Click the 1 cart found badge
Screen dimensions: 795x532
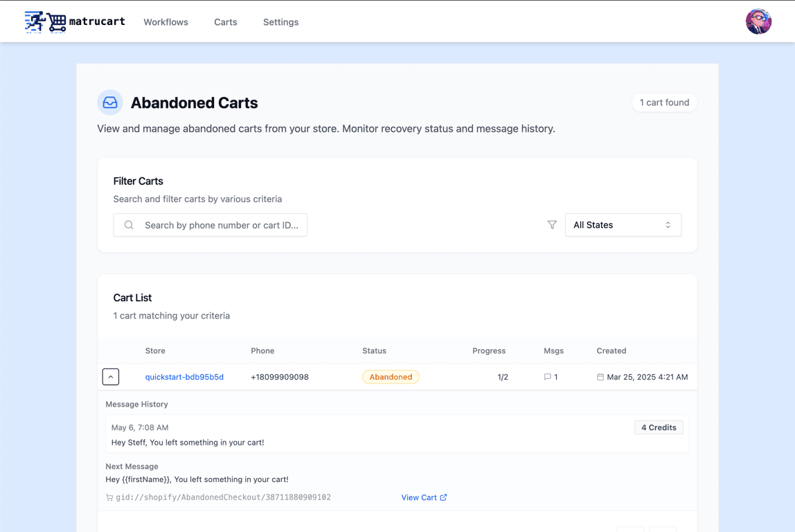point(664,102)
